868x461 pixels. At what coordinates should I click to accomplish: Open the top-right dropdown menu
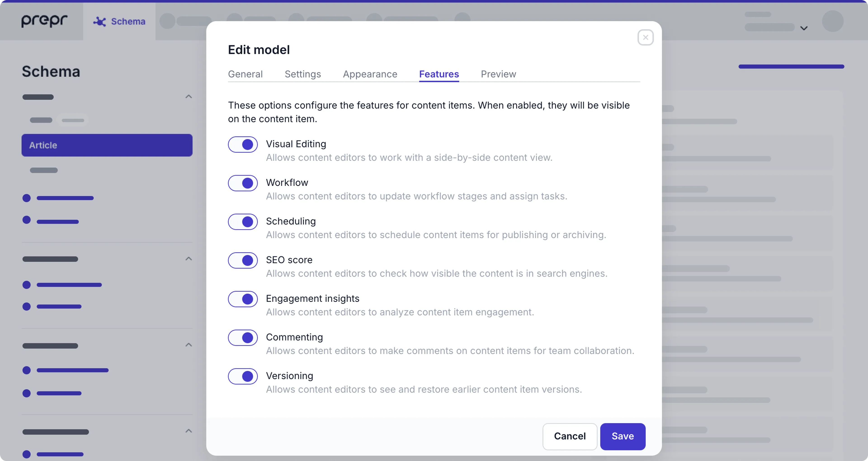[804, 28]
